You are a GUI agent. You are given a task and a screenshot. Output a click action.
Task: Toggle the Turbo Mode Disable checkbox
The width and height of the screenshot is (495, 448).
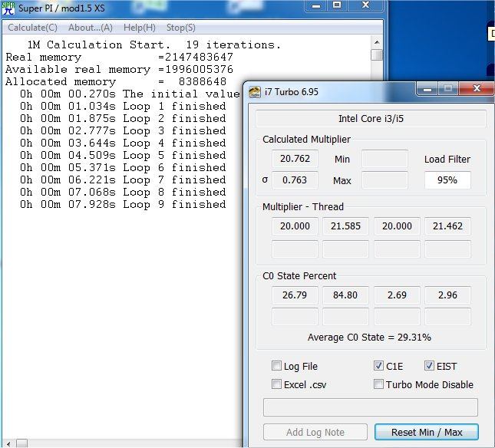click(x=378, y=384)
